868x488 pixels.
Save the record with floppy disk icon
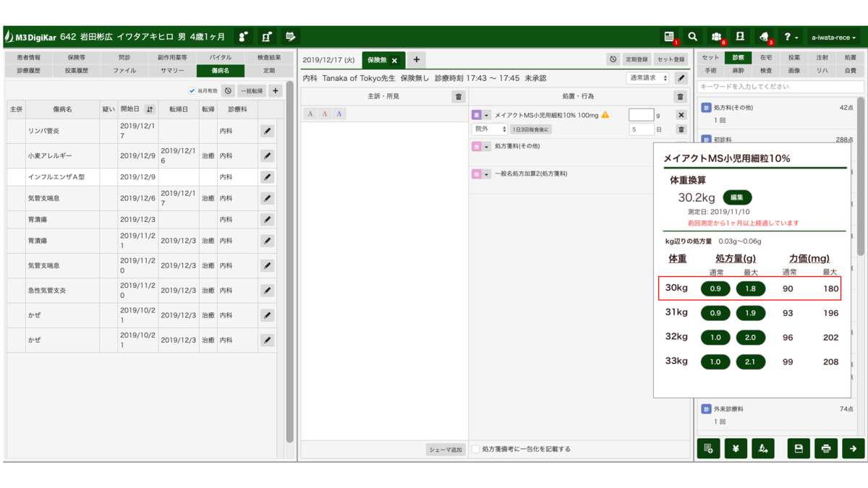799,448
